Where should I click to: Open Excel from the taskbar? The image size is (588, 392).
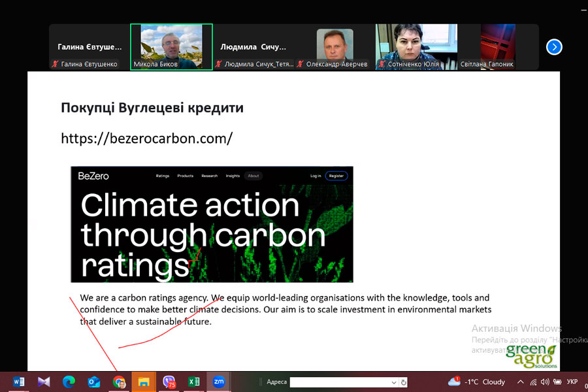194,382
